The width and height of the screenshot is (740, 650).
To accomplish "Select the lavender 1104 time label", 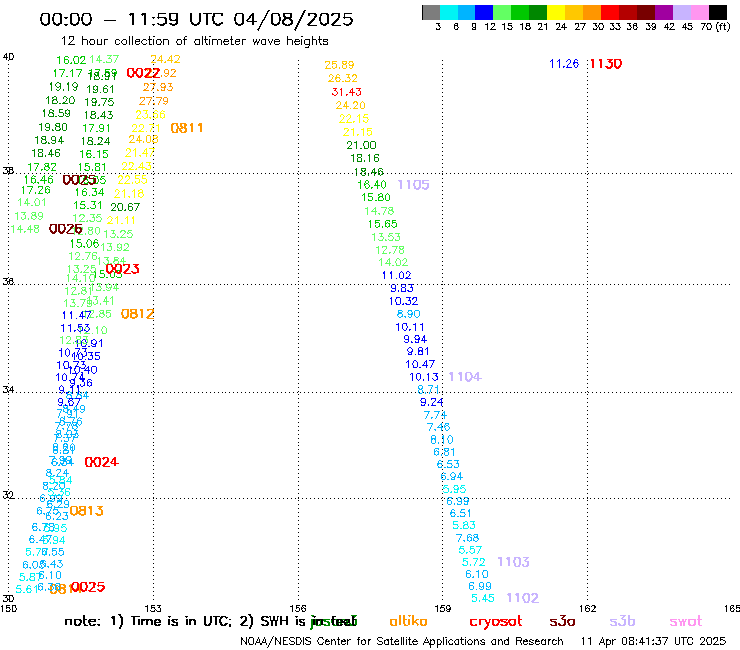I will click(x=465, y=377).
